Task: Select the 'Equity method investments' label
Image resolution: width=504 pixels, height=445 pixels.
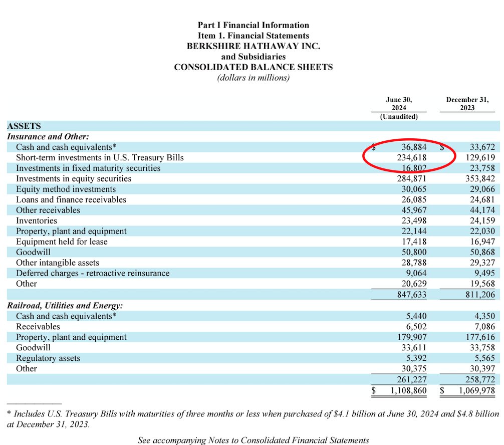Action: [66, 189]
